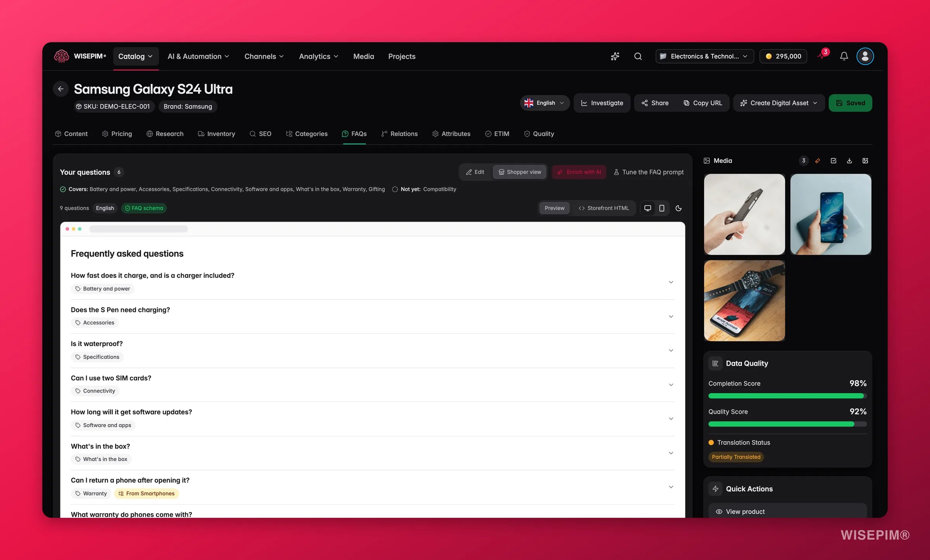Switch to the Research tab
The image size is (930, 560).
(165, 134)
